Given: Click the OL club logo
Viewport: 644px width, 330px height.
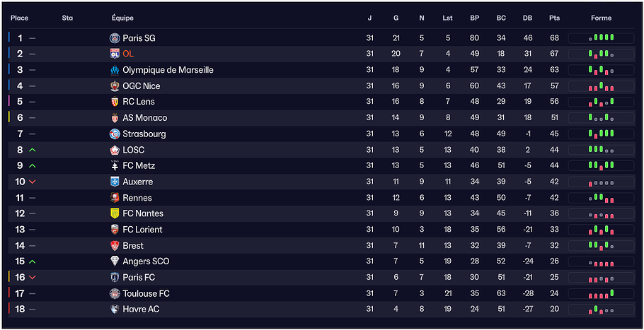Looking at the screenshot, I should tap(115, 54).
